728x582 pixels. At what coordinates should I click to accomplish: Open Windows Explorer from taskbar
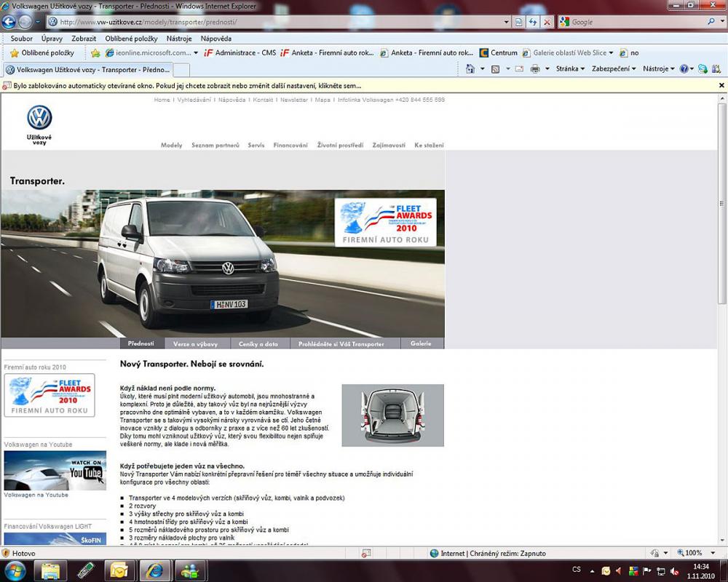coord(51,571)
